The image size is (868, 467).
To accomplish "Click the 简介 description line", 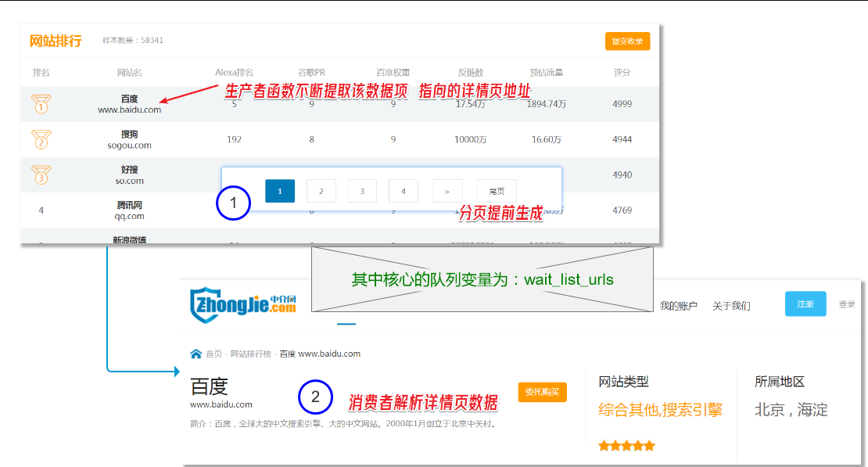I will tap(344, 424).
